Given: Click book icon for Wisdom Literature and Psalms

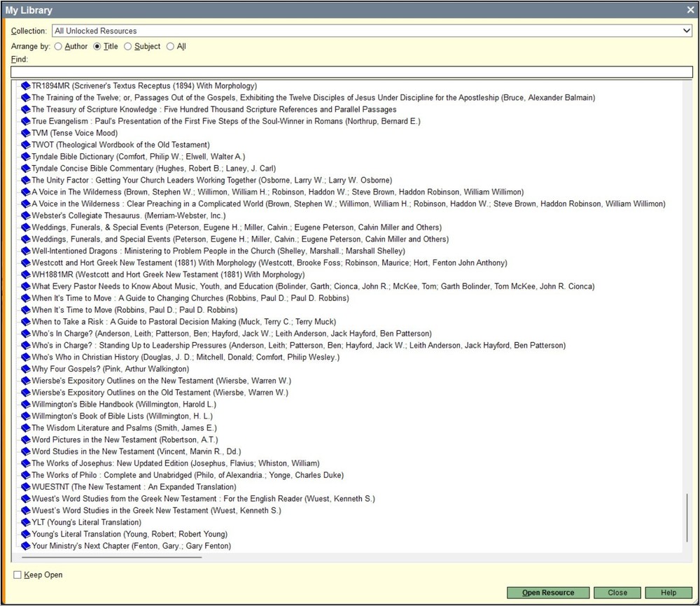Looking at the screenshot, I should [x=26, y=428].
